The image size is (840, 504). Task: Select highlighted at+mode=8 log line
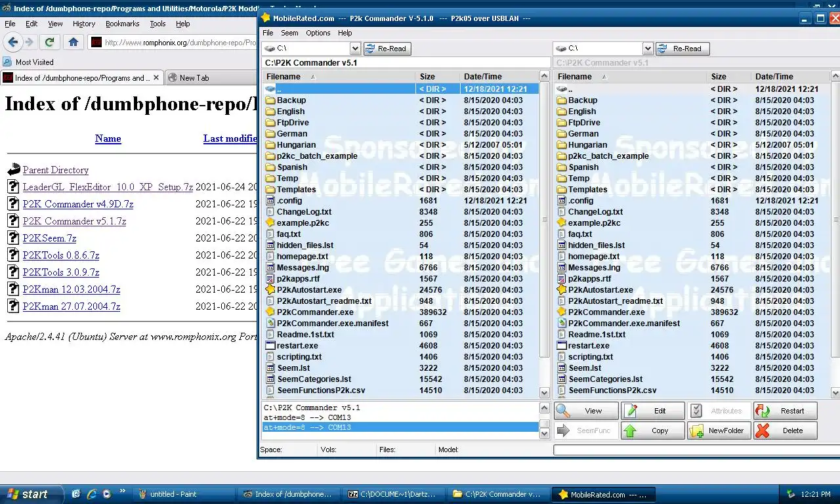(400, 428)
